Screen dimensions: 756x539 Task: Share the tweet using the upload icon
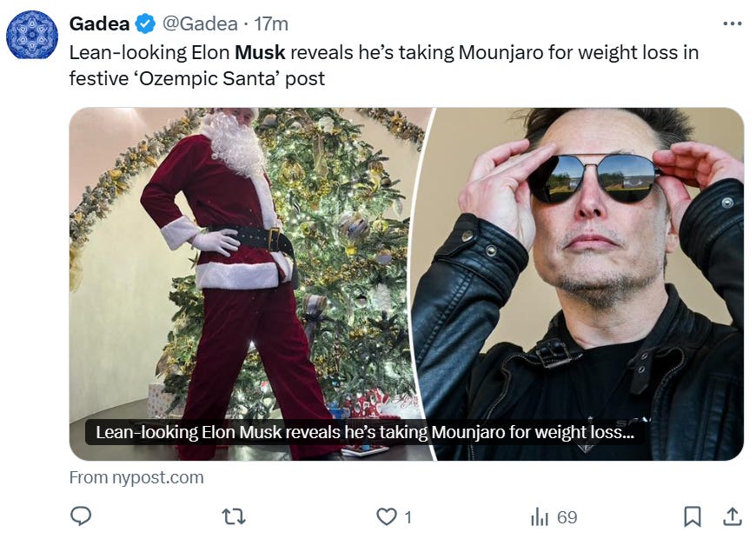(732, 516)
